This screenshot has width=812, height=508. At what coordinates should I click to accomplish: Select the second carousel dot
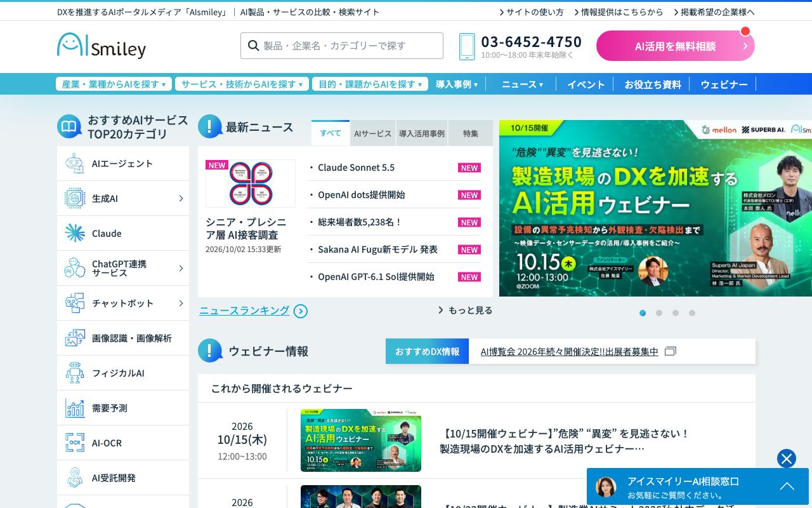click(x=659, y=313)
